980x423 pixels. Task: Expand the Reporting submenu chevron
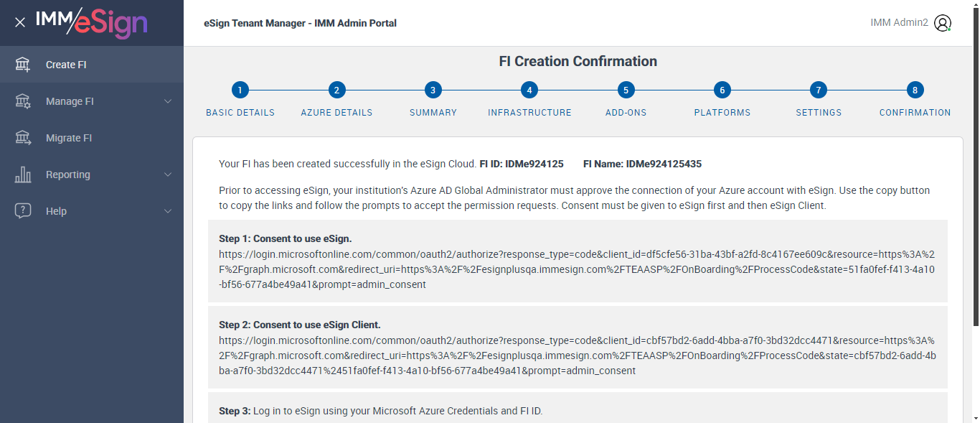168,175
